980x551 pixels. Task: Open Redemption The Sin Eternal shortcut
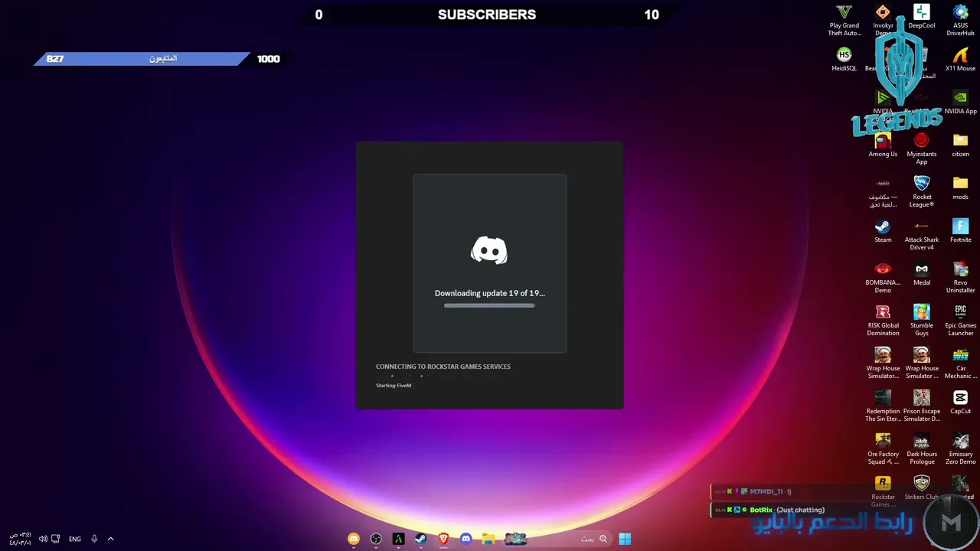coord(883,406)
